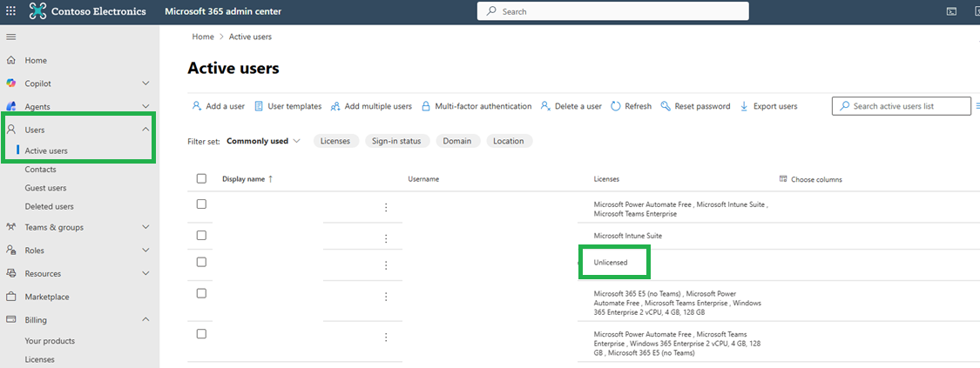Click the Add multiple users icon
980x368 pixels.
pos(335,106)
